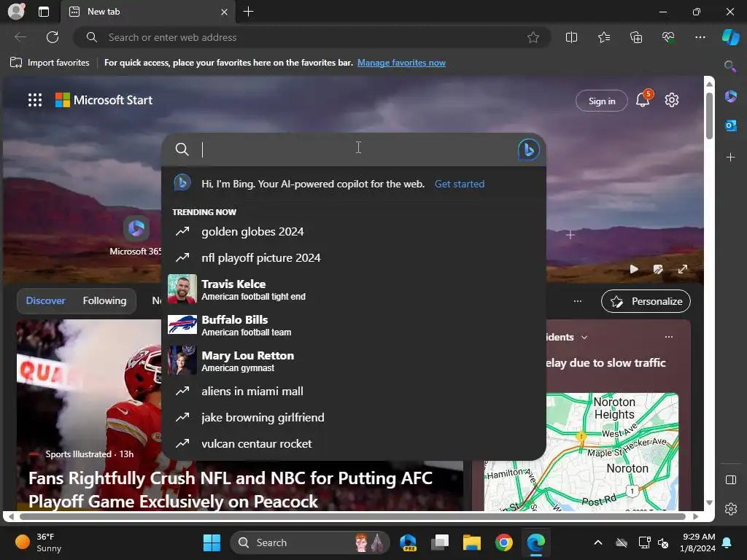Click the Refresh page button
This screenshot has width=747, height=560.
point(53,37)
